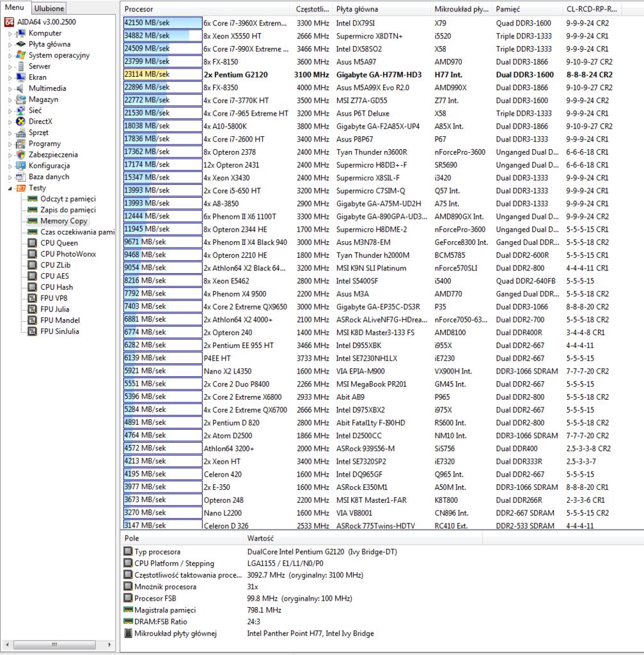Select the FPU SinJulia test
Viewport: 644px width, 655px height.
pyautogui.click(x=59, y=331)
